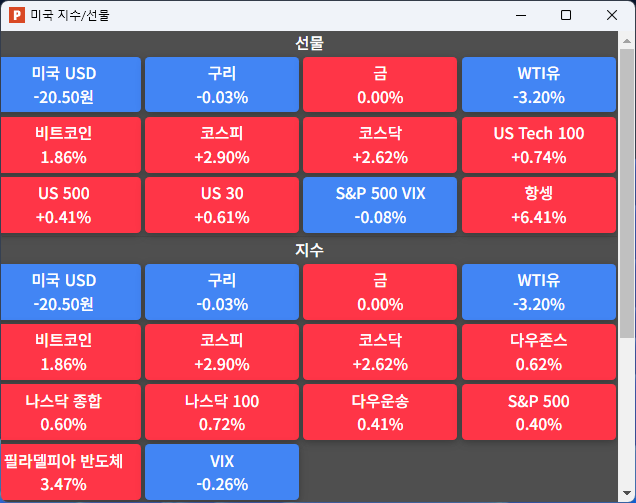Open the S&P 500 VIX tile
The width and height of the screenshot is (636, 503).
pos(380,205)
